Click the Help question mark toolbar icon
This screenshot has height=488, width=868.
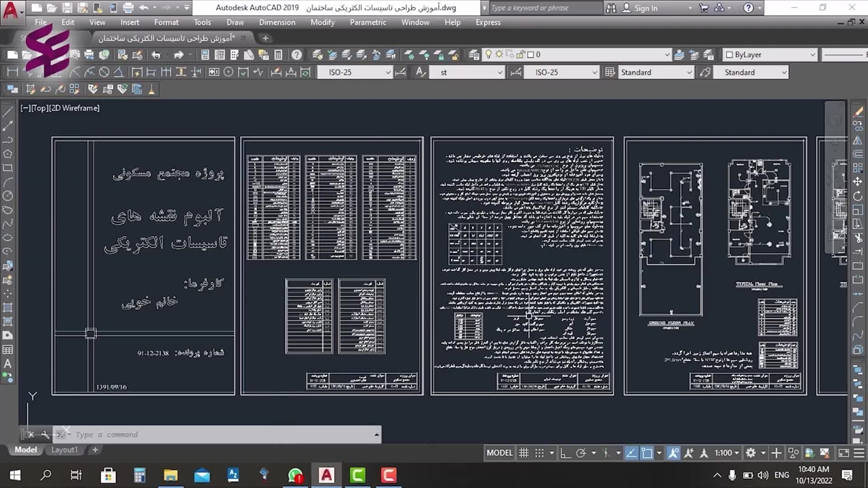296,55
